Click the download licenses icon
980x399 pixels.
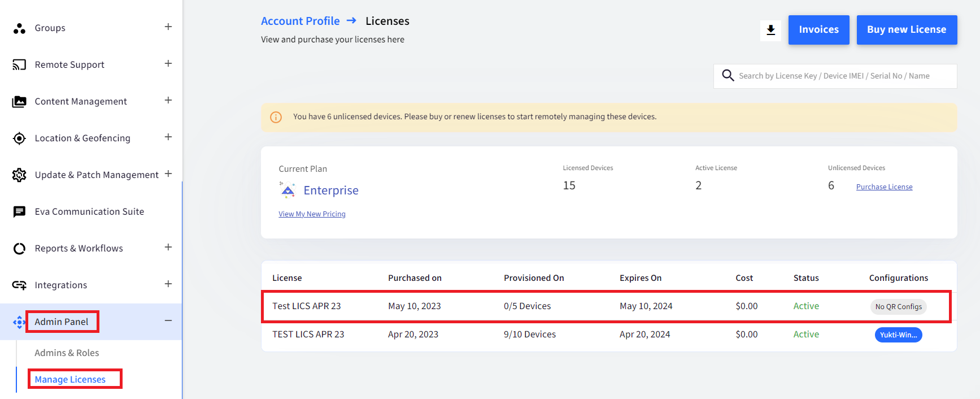coord(770,31)
